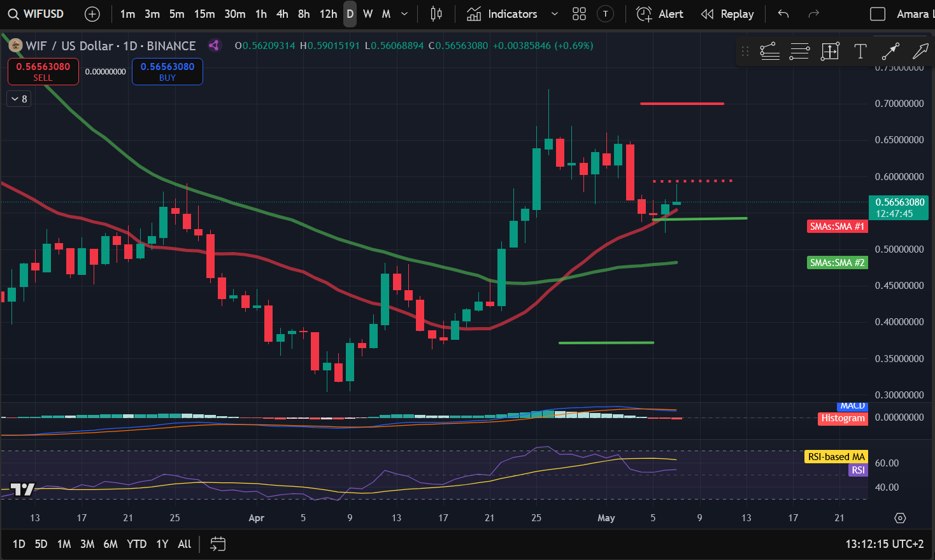Select the 3M date range
Viewport: 935px width, 560px height.
[x=87, y=544]
